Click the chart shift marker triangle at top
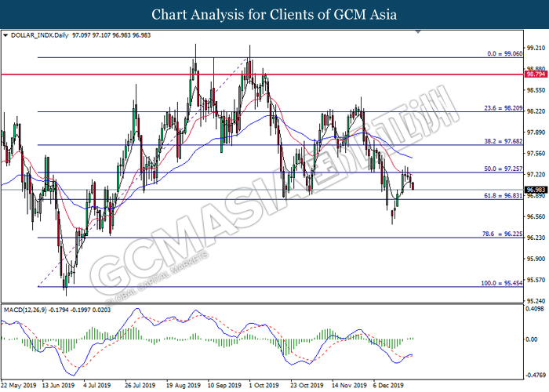 (x=418, y=31)
